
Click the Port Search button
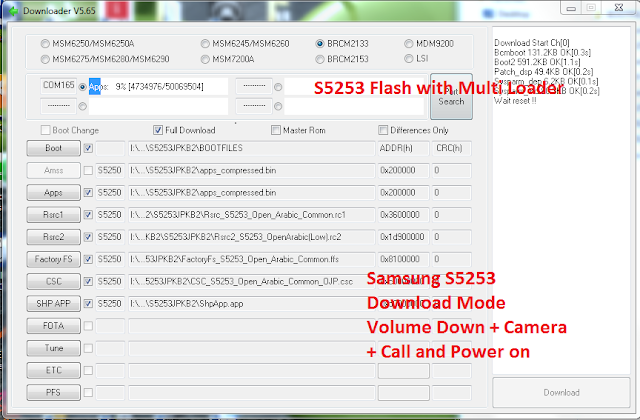[x=451, y=96]
